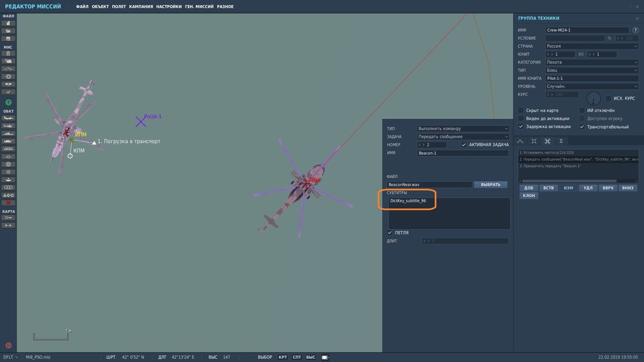This screenshot has height=362, width=644.
Task: Open mission file folder icon
Action: pos(8,31)
